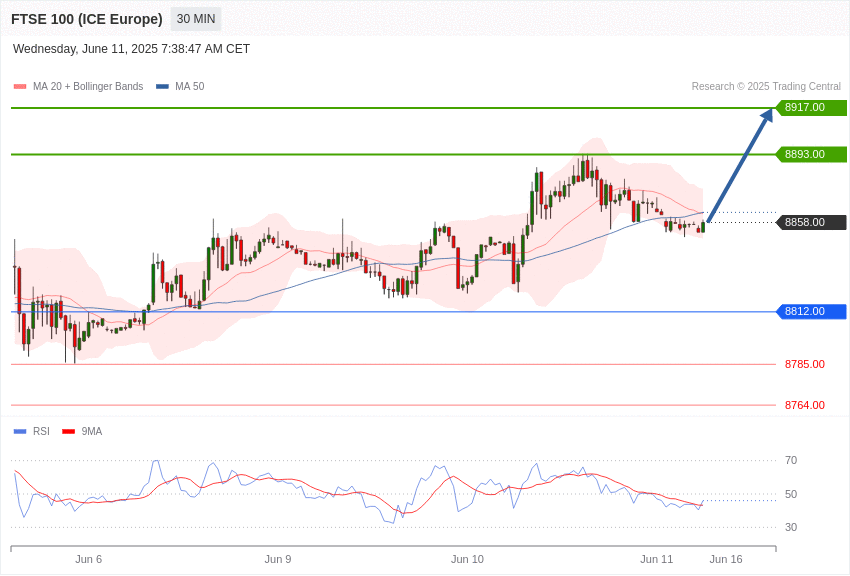Click the FTSE 100 (ICE Europe) title
The image size is (850, 576).
[x=87, y=19]
